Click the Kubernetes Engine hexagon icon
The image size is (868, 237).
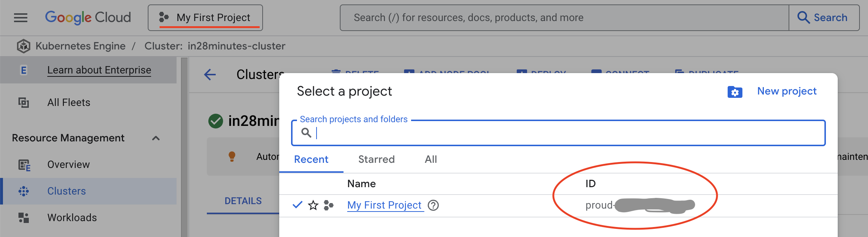(24, 46)
